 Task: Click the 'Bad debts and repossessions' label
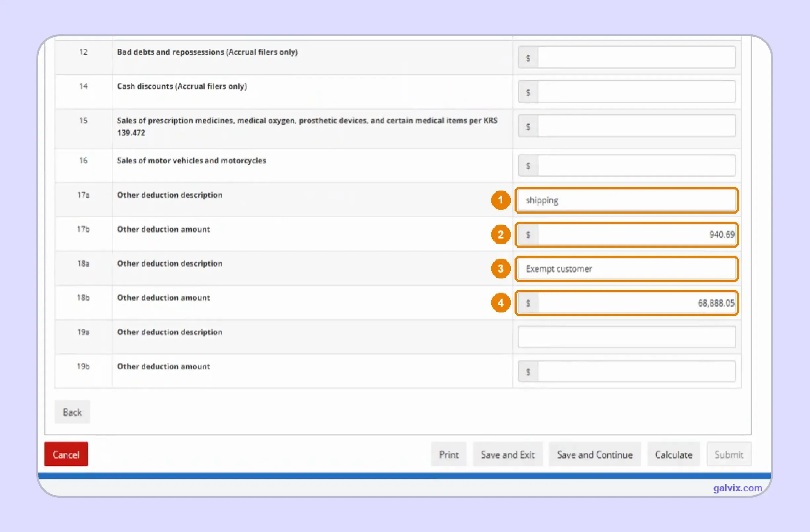pyautogui.click(x=207, y=52)
